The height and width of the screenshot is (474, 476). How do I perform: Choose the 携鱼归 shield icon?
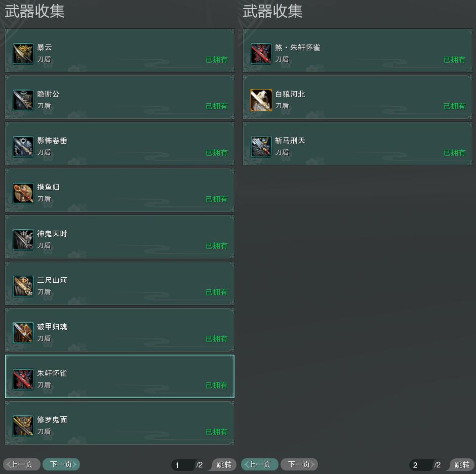coord(23,193)
